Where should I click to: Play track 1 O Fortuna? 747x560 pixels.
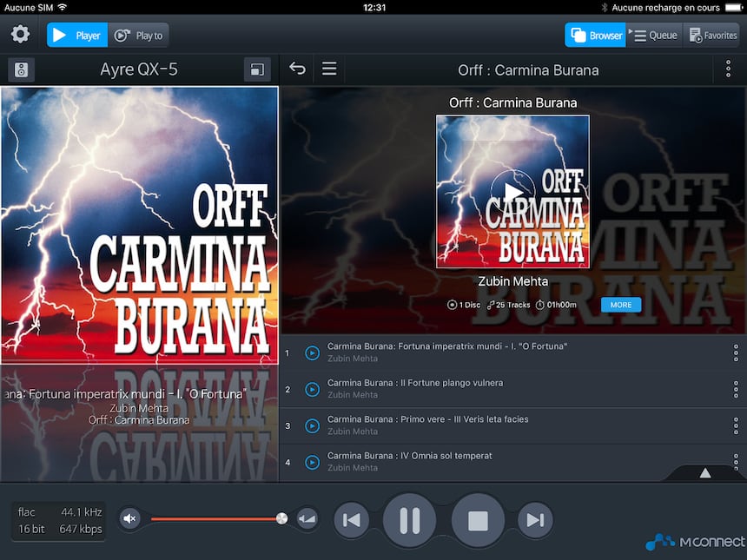click(x=312, y=352)
